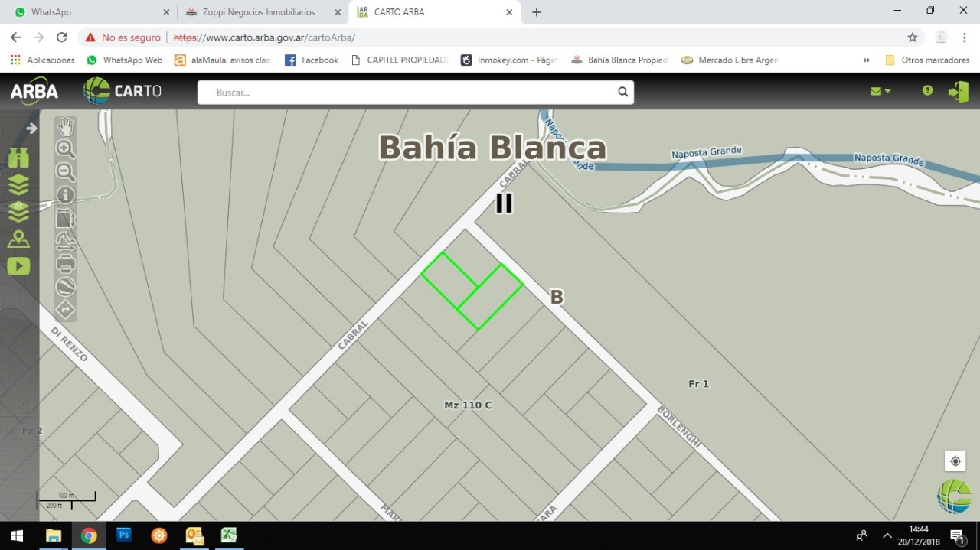Image resolution: width=980 pixels, height=550 pixels.
Task: Open Outlook from the taskbar
Action: (194, 535)
